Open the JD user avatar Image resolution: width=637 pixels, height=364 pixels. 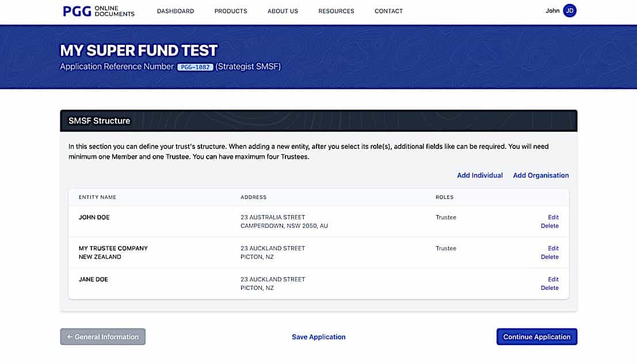570,10
